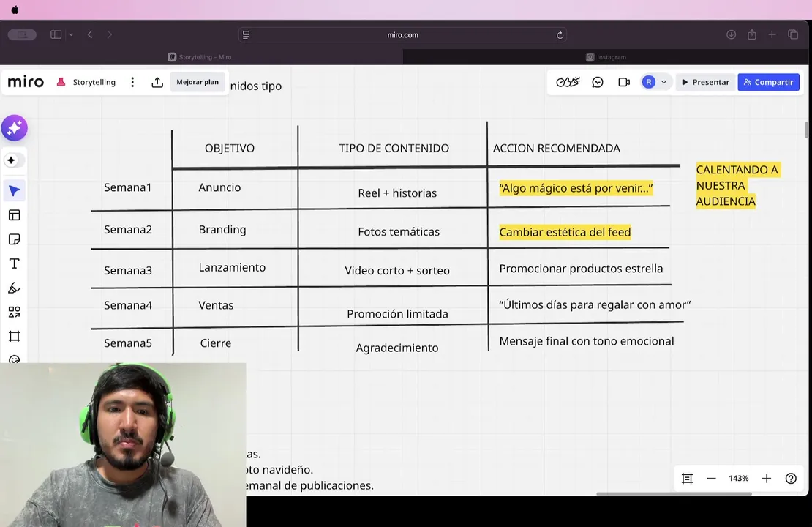Image resolution: width=812 pixels, height=527 pixels.
Task: Click the Storytelling board name
Action: click(94, 82)
